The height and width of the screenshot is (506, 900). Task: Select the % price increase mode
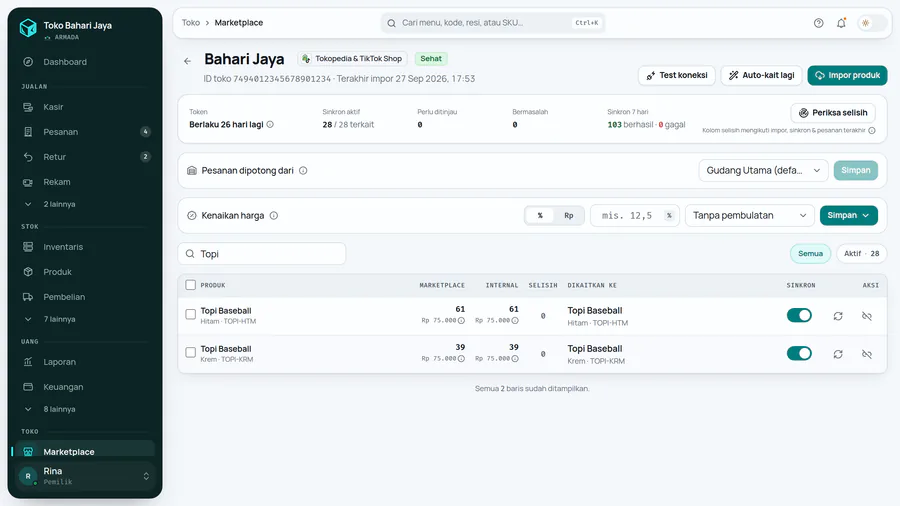coord(540,216)
